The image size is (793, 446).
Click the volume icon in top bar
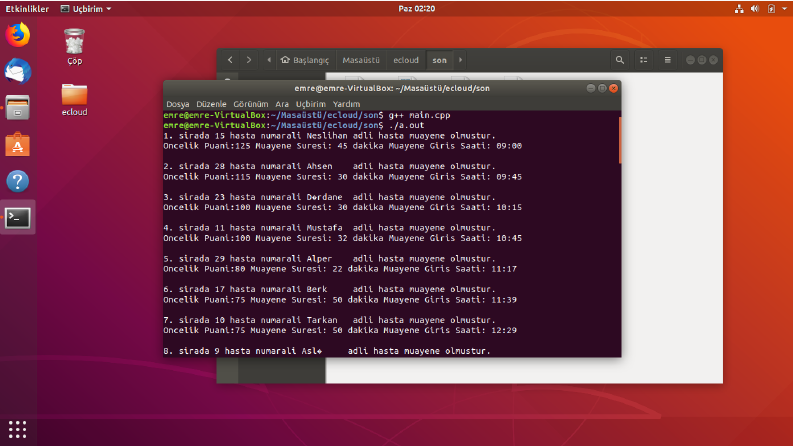[755, 9]
